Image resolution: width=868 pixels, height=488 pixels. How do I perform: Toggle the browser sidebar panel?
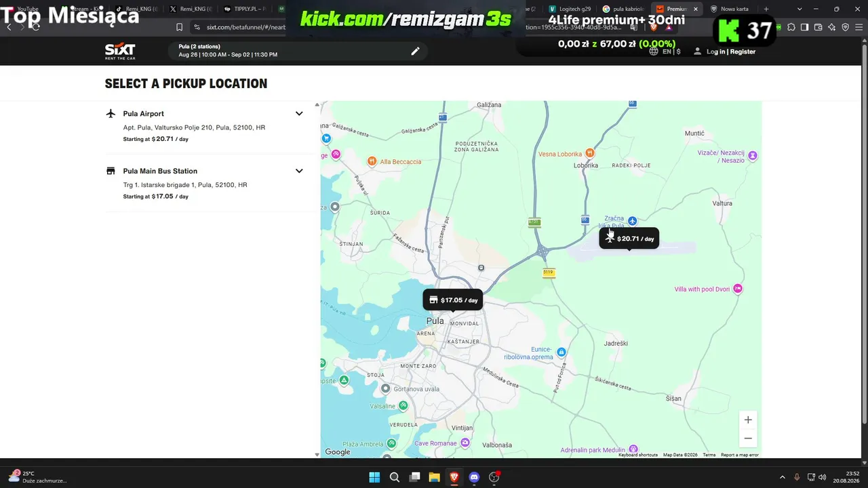(804, 27)
